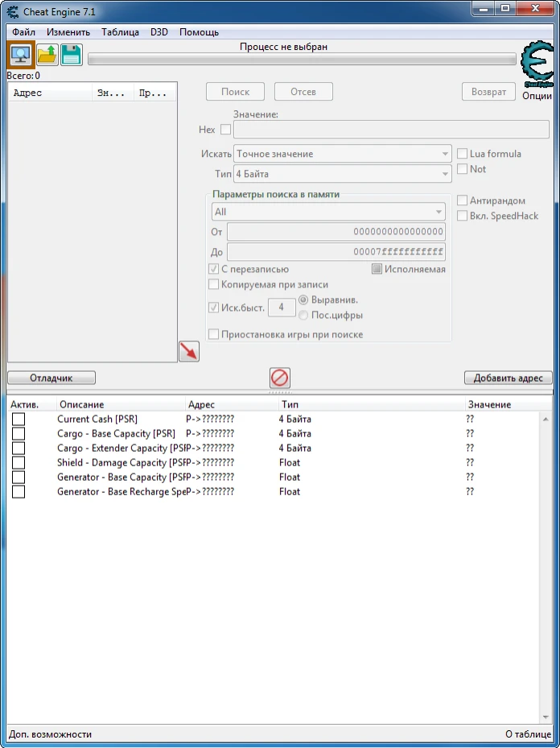Open Опции settings link
This screenshot has height=748, width=560.
pos(537,95)
